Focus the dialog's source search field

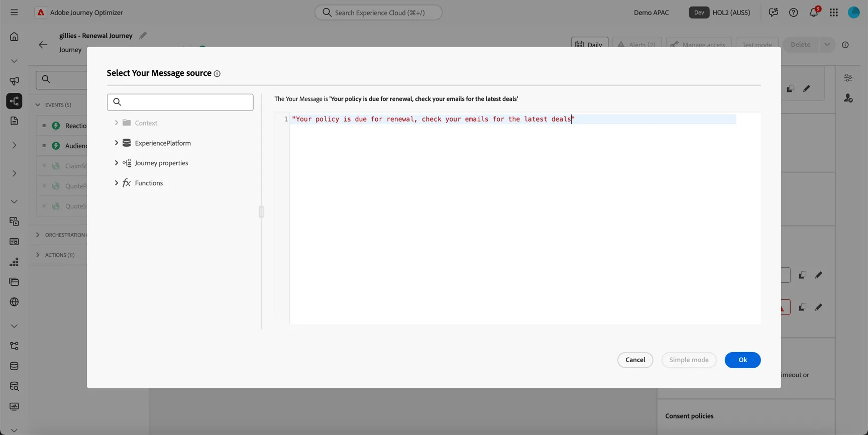coord(180,102)
